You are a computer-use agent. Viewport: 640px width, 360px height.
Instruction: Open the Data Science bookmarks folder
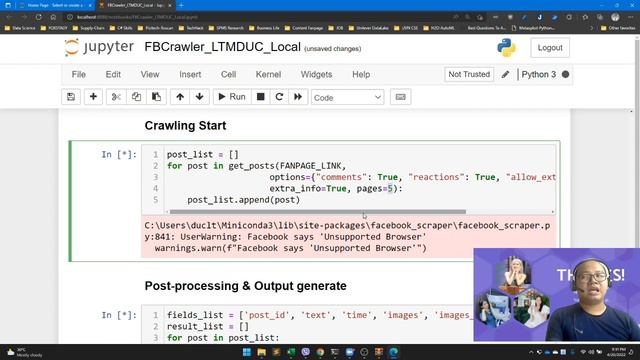(20, 28)
